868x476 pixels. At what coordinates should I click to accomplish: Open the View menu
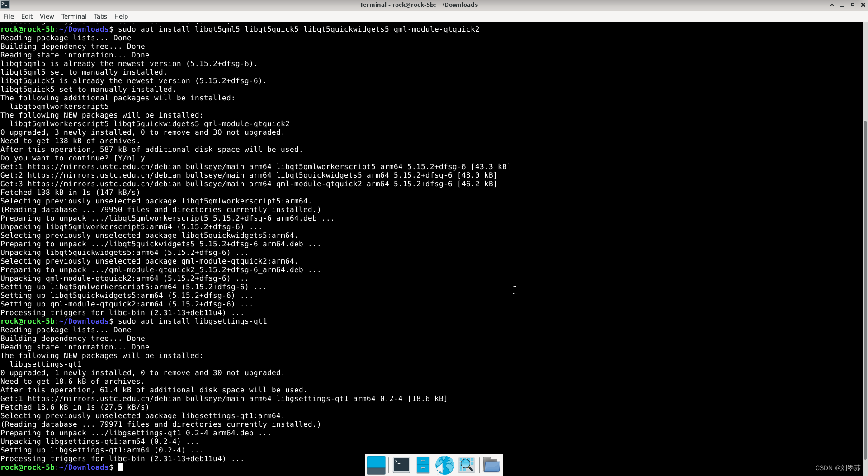tap(47, 16)
